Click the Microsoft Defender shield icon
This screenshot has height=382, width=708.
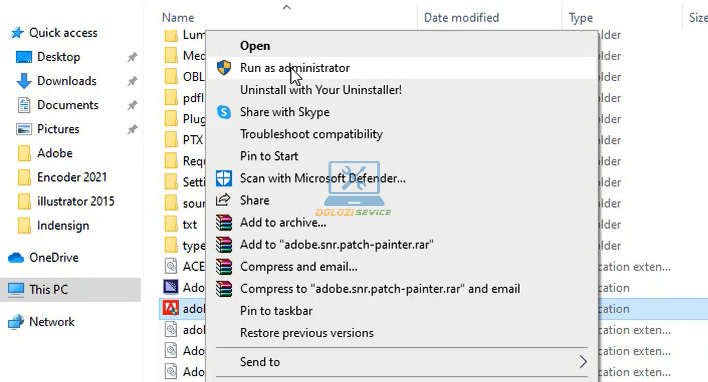224,178
